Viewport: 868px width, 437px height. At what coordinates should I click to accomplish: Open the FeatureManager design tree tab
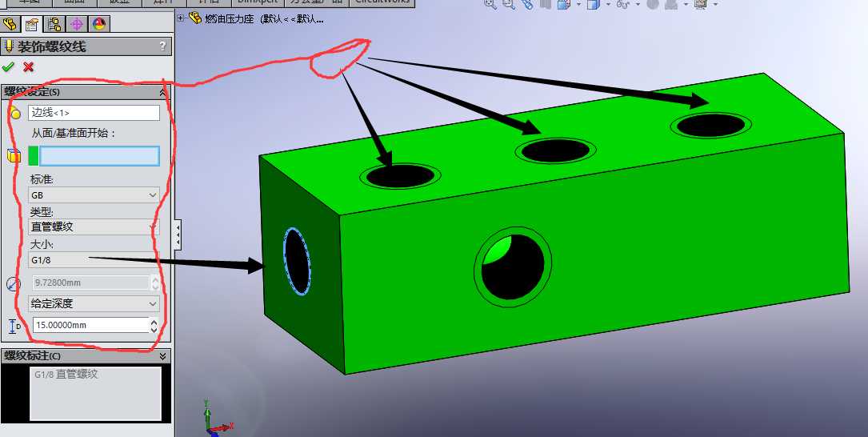pos(10,24)
